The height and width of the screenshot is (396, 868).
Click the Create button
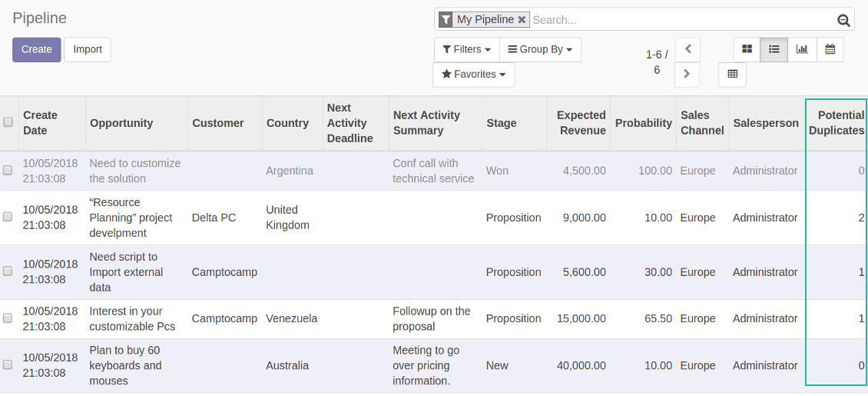tap(36, 49)
